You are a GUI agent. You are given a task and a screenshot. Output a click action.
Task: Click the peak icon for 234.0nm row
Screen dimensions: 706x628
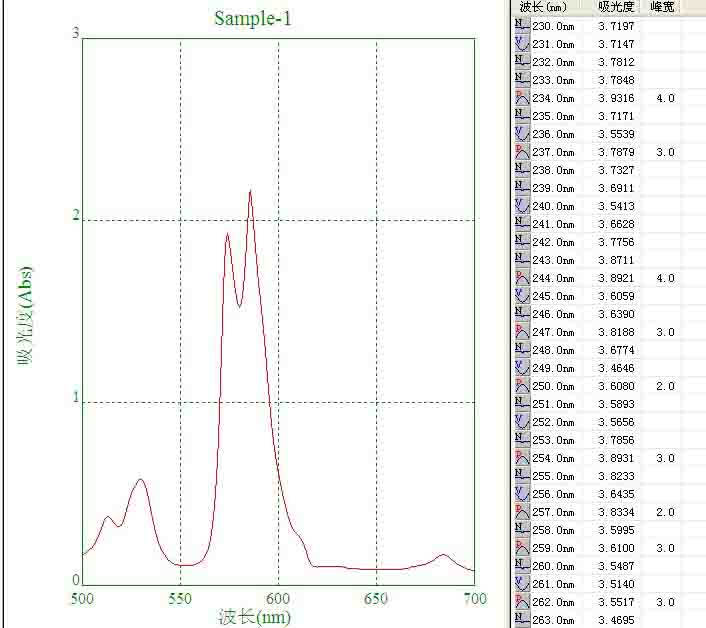pos(522,98)
